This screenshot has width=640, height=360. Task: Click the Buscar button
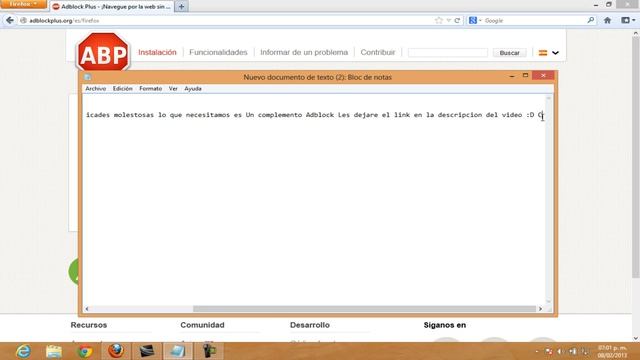coord(509,53)
